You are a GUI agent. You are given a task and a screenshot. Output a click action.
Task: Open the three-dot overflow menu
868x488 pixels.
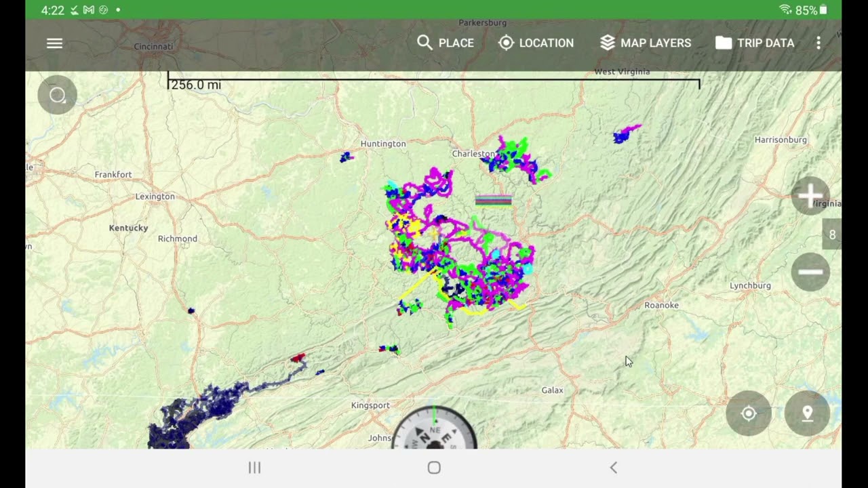point(818,43)
